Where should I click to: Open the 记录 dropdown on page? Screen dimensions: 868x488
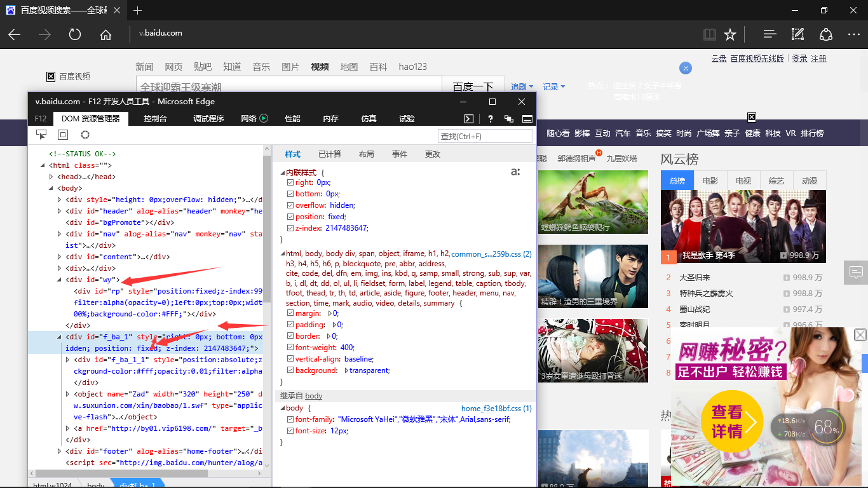pyautogui.click(x=553, y=86)
